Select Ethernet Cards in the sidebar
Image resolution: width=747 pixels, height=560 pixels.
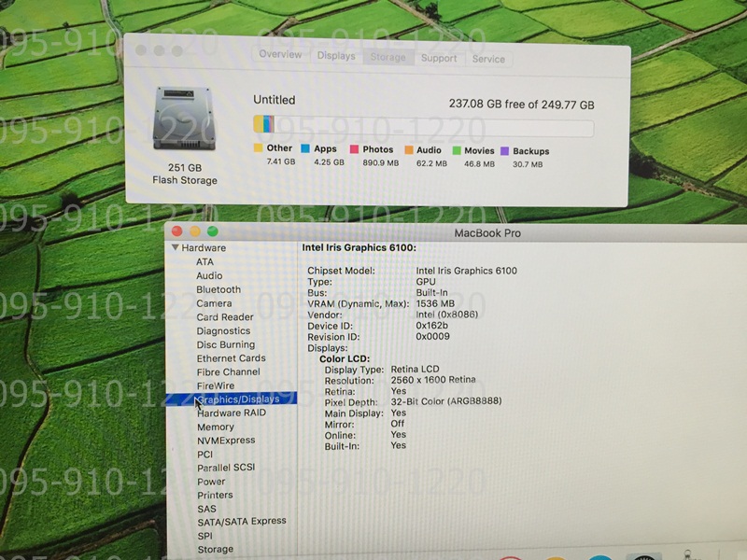click(231, 358)
